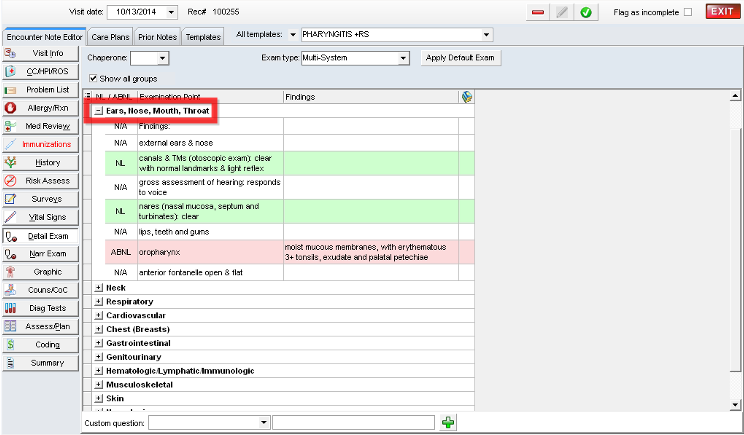Click the green checkmark save icon
The height and width of the screenshot is (435, 744).
pyautogui.click(x=586, y=12)
